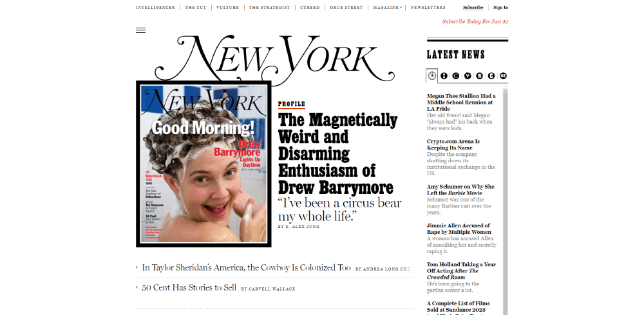Open Megan Thee Stallion LA Pride story
Screen dimensions: 644x315
point(461,102)
